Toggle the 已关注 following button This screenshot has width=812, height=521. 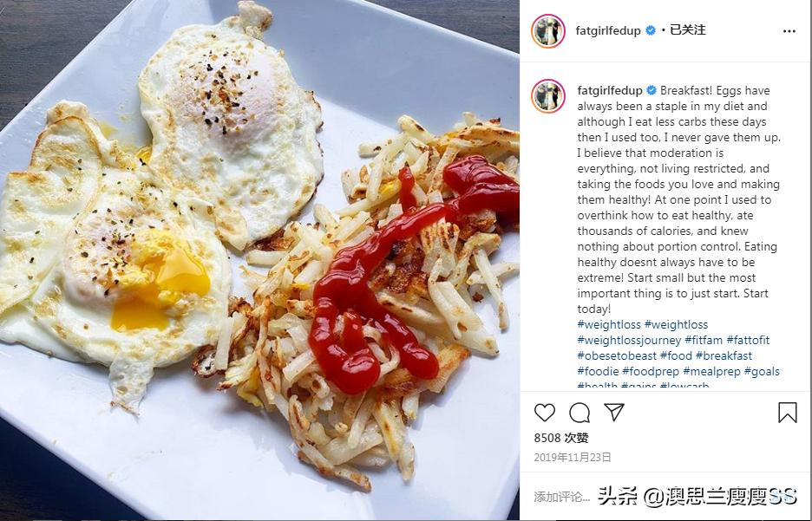click(x=688, y=30)
